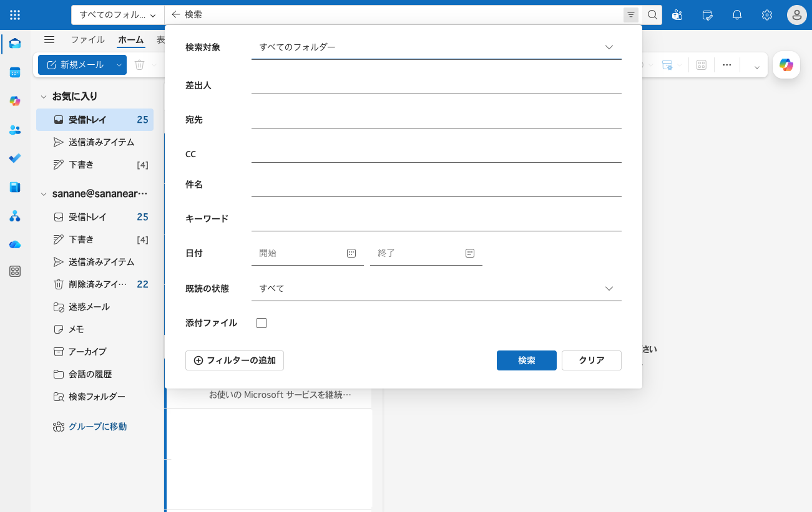Open 削除済みアイテム folder

click(x=95, y=284)
